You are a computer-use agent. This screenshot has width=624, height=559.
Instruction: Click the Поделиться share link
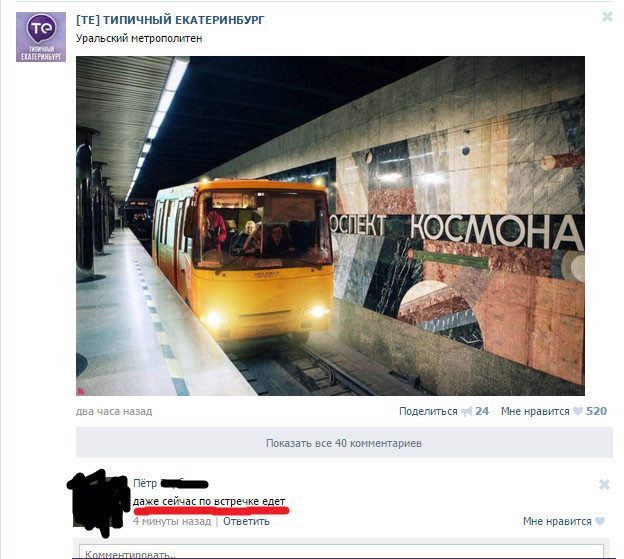coord(428,411)
